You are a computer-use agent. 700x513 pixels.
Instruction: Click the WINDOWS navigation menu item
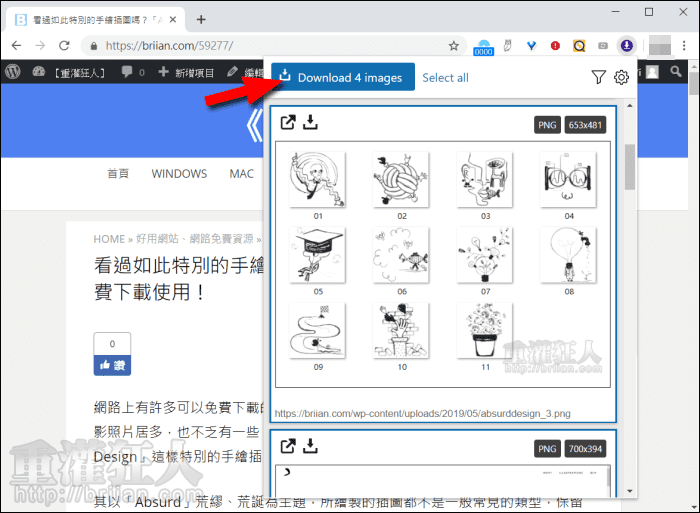(x=179, y=173)
